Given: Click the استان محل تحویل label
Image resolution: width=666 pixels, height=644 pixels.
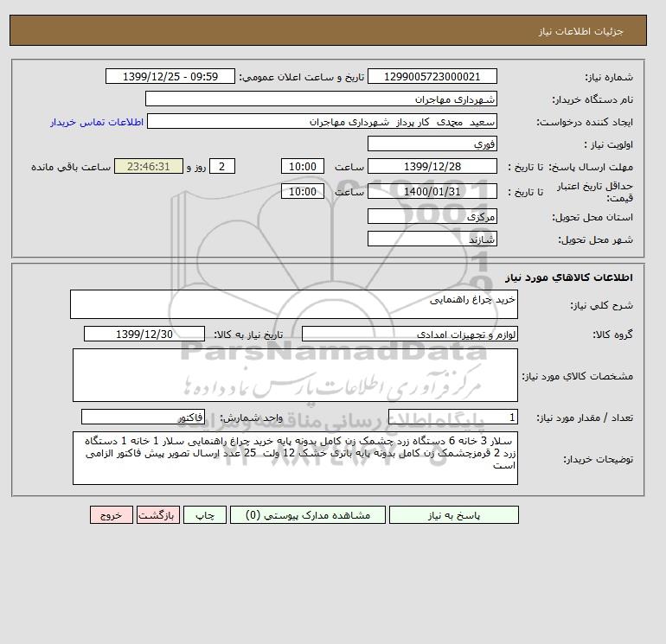Looking at the screenshot, I should [592, 217].
